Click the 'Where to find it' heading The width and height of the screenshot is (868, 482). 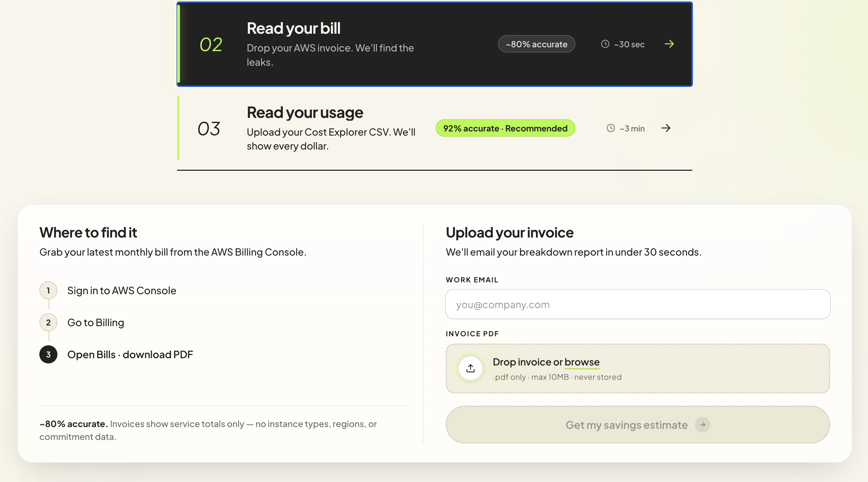tap(88, 233)
